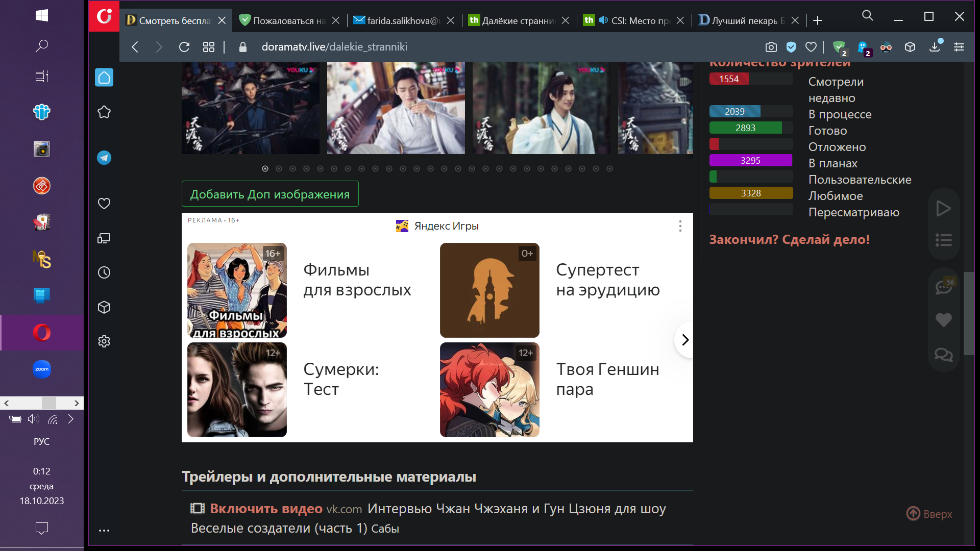980x551 pixels.
Task: Switch to Пожаловаться на tab
Action: 289,20
